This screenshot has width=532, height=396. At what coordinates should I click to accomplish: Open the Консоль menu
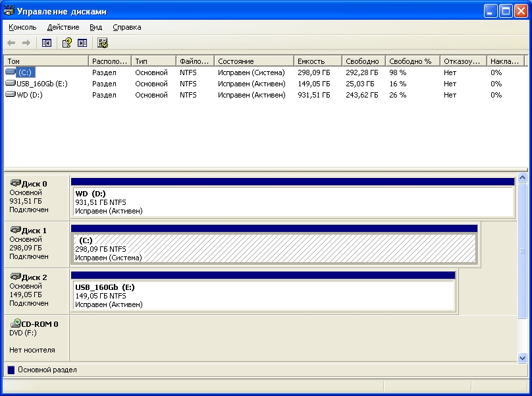[x=22, y=27]
